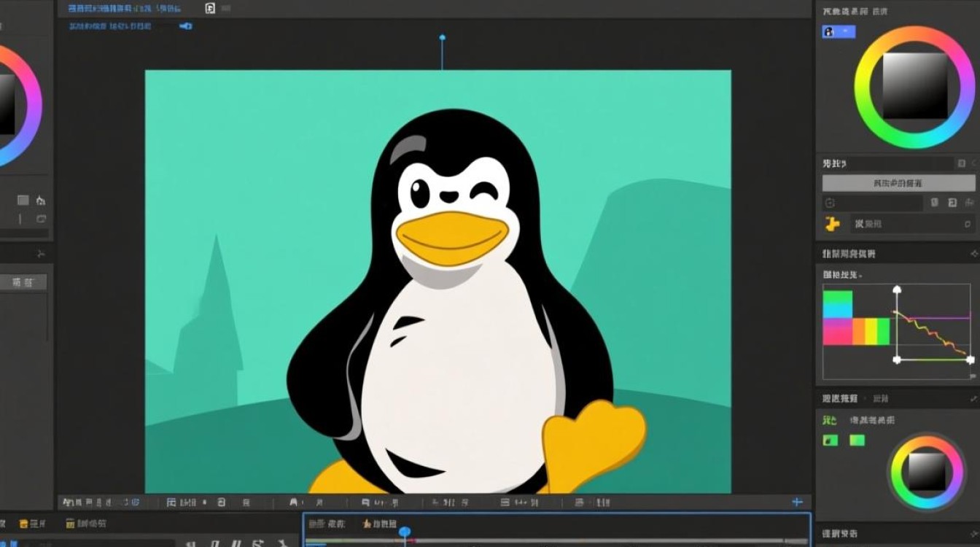Select the orange effect plugin icon
This screenshot has height=547, width=980.
click(831, 224)
